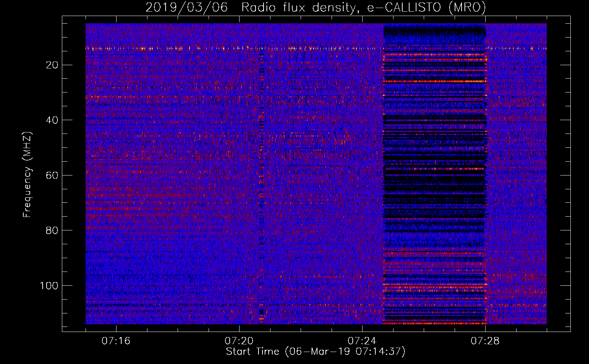Click the plot title '2019/03/06 Radio flux density, e-CALLISTO (MRO)'
Image resolution: width=589 pixels, height=364 pixels.
pyautogui.click(x=316, y=7)
